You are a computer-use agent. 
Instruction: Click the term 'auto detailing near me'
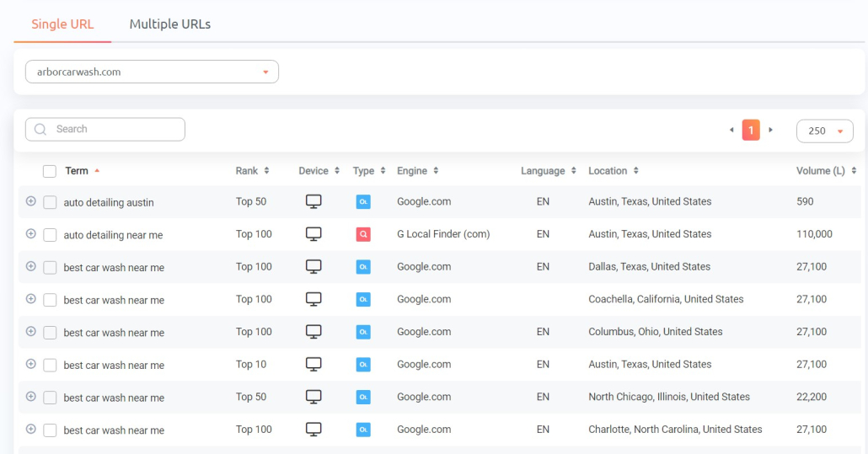coord(113,235)
